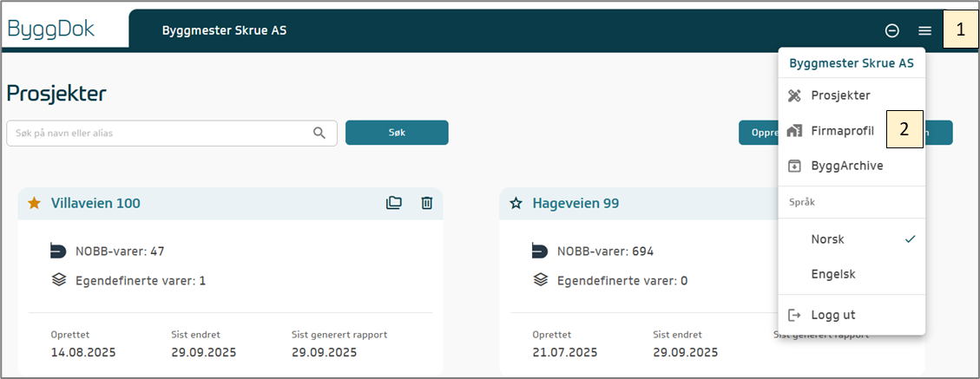Click the magnifier icon in search field
This screenshot has height=379, width=980.
[x=320, y=133]
